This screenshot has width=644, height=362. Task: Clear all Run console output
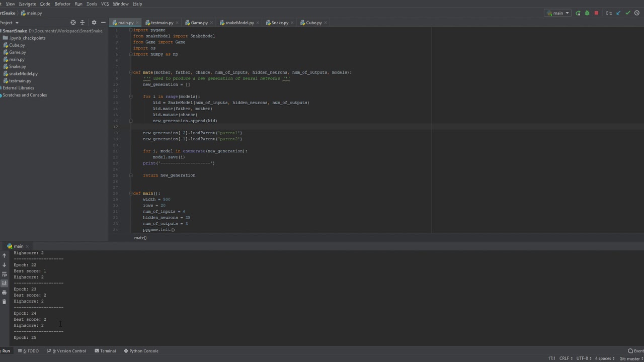(x=5, y=302)
